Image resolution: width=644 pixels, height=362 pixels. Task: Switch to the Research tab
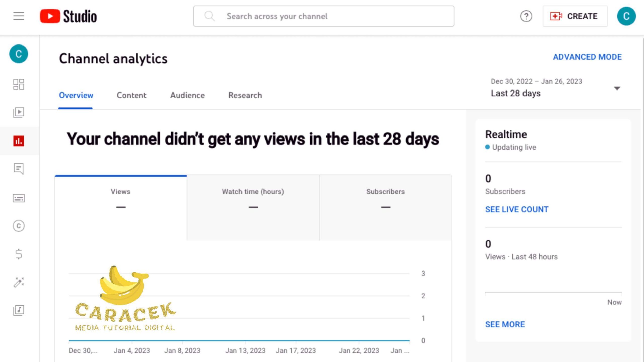tap(245, 95)
